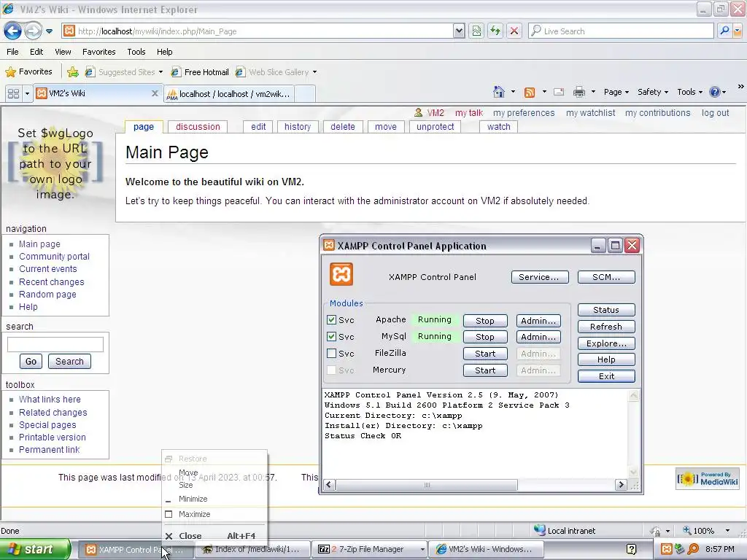Open the address bar URL dropdown
Screen dimensions: 747x560
pos(459,31)
